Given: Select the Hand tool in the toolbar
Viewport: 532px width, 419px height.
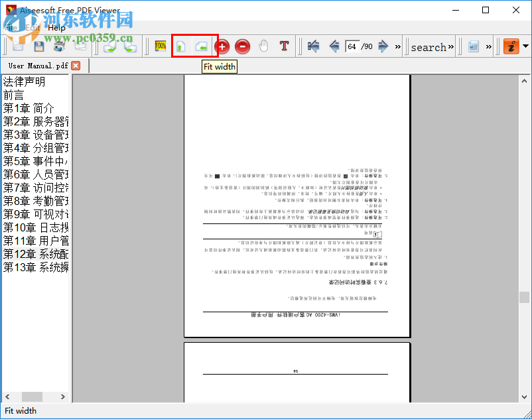Looking at the screenshot, I should [263, 46].
